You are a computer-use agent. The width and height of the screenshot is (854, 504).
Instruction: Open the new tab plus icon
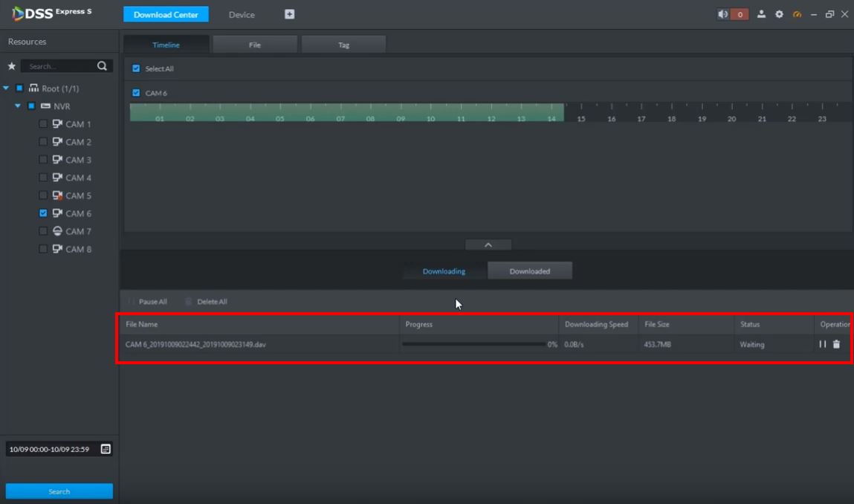[x=289, y=14]
